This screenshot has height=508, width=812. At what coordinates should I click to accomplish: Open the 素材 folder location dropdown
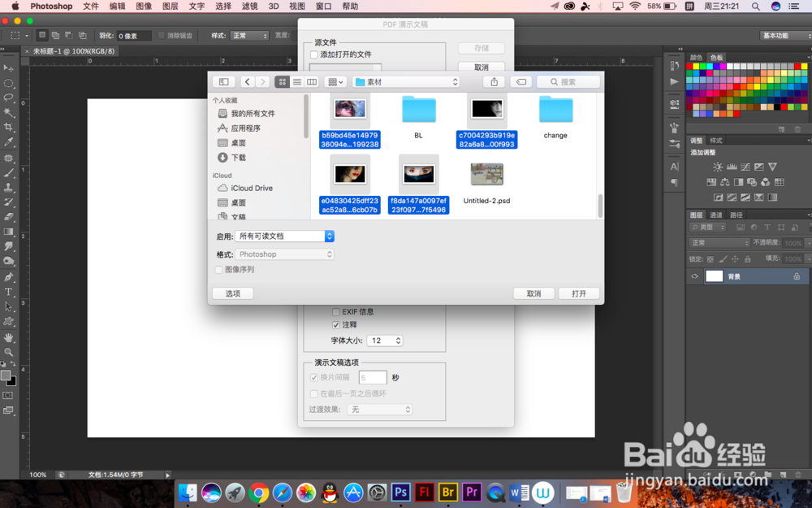point(406,81)
